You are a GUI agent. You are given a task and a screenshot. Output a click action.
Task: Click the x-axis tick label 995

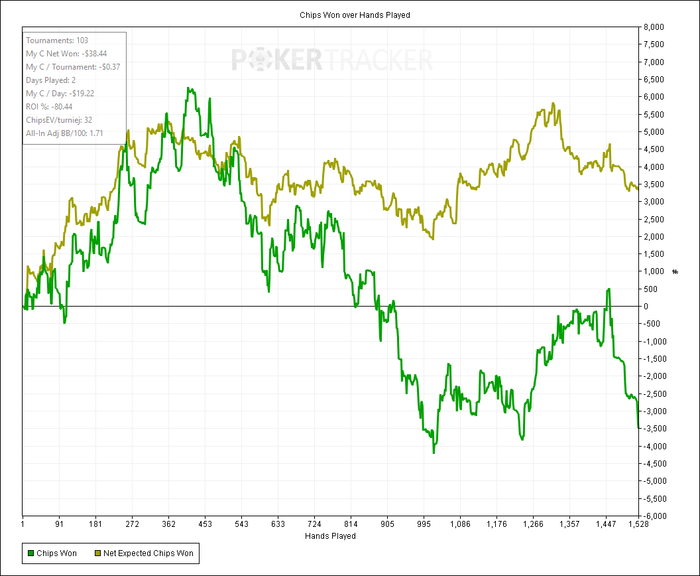pos(424,524)
